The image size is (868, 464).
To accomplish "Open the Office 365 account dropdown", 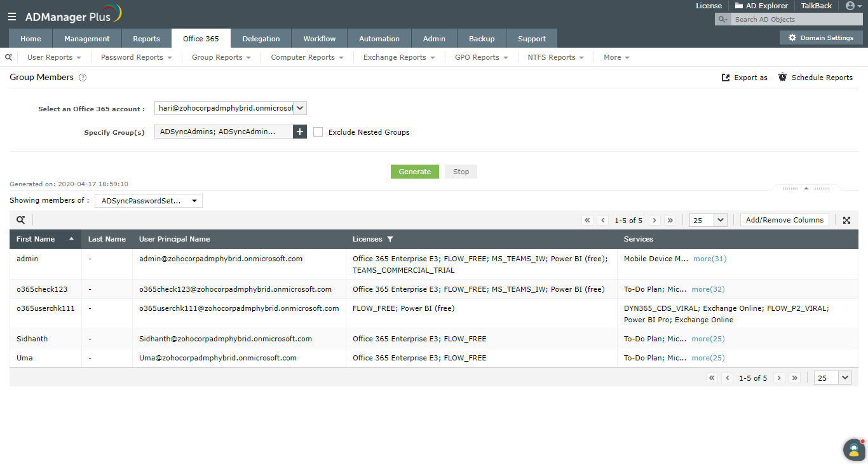I will click(231, 108).
